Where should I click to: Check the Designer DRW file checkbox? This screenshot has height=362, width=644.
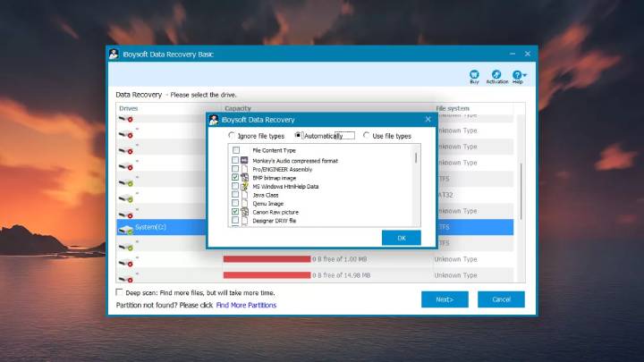[x=235, y=221]
